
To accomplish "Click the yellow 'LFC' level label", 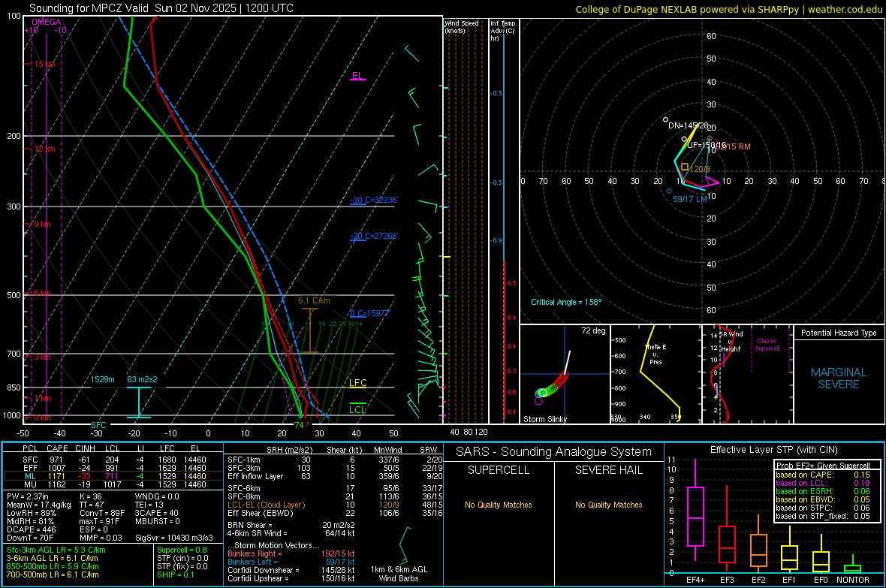I will [x=357, y=383].
